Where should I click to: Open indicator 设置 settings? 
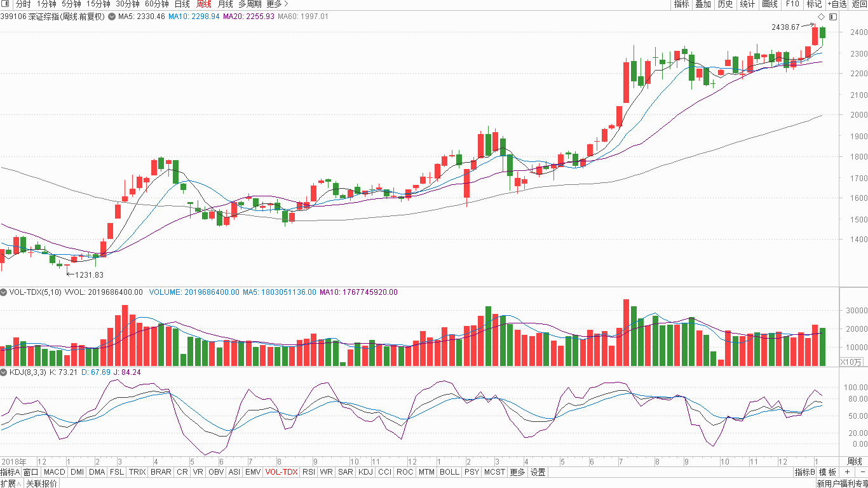538,472
